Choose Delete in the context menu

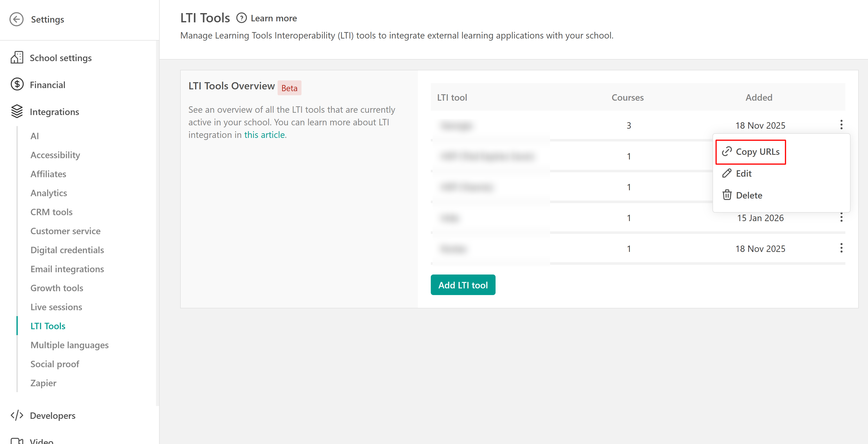click(x=748, y=195)
